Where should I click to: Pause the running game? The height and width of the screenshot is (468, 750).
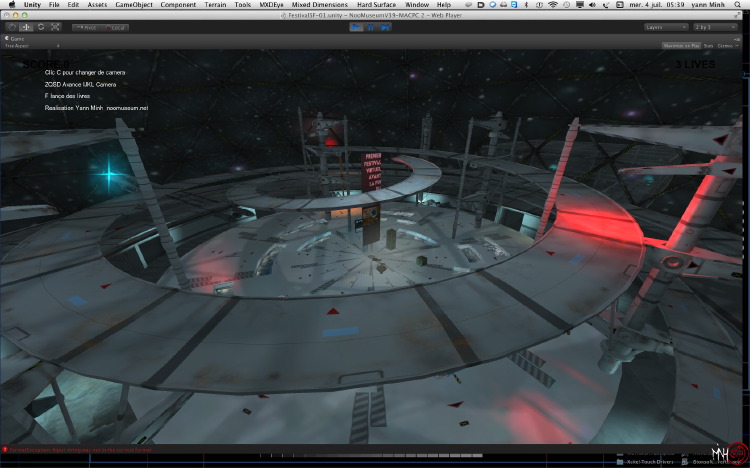tap(371, 27)
